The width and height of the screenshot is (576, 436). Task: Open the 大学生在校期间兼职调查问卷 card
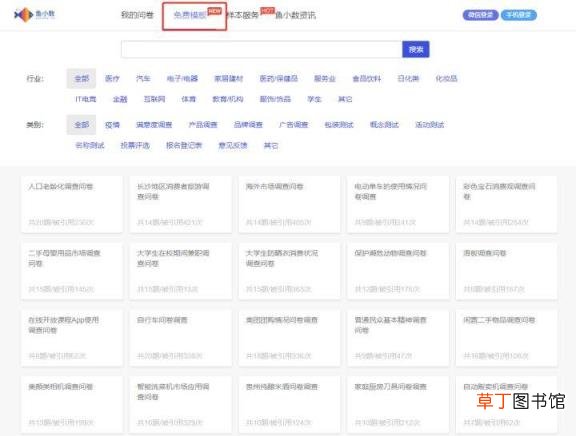pyautogui.click(x=181, y=271)
